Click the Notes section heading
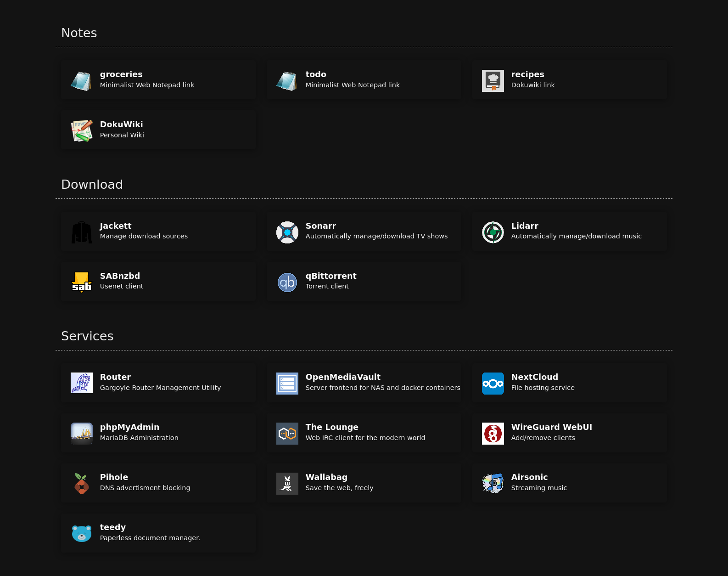Viewport: 728px width, 576px height. (79, 33)
